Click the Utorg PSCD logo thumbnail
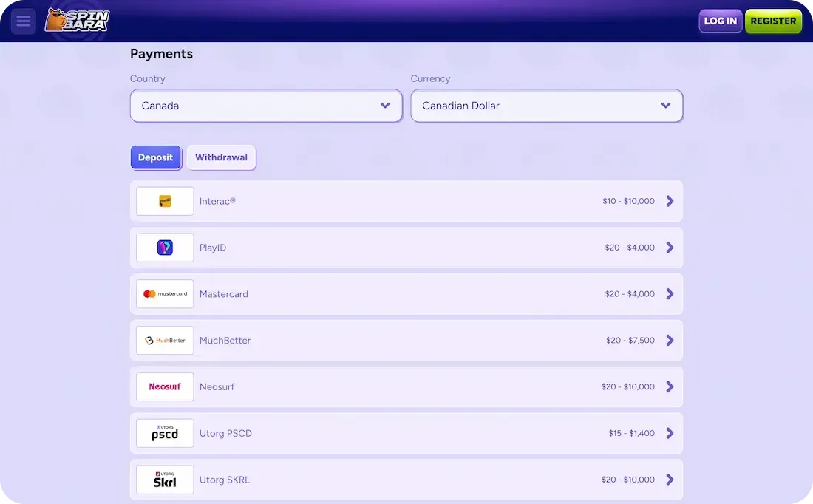Screen dimensions: 813x504 (165, 433)
